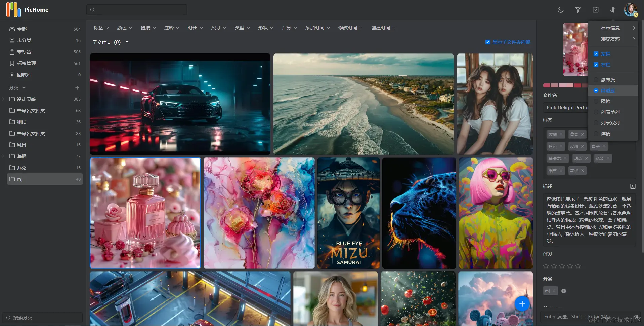Toggle 显示子文件夹内容 checkbox

(487, 42)
